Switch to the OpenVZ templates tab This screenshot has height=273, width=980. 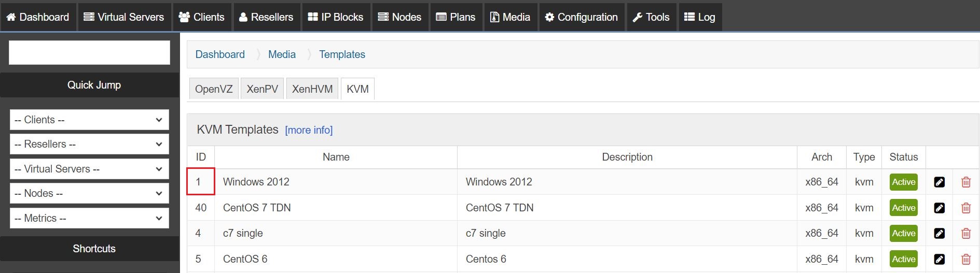tap(214, 89)
